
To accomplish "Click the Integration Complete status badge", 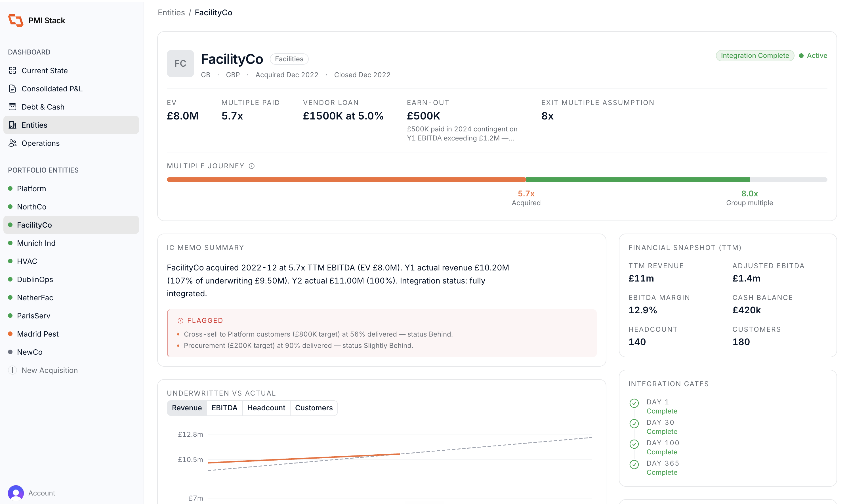I will [755, 55].
